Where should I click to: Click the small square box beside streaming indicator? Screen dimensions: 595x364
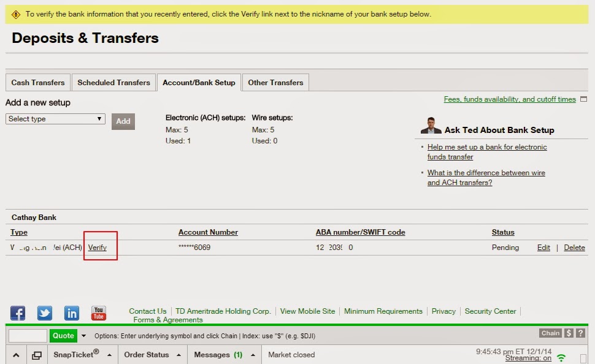[583, 358]
